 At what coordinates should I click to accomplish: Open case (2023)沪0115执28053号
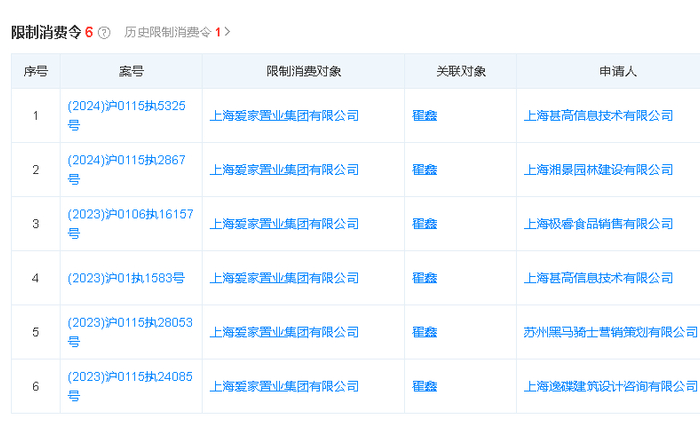click(130, 332)
